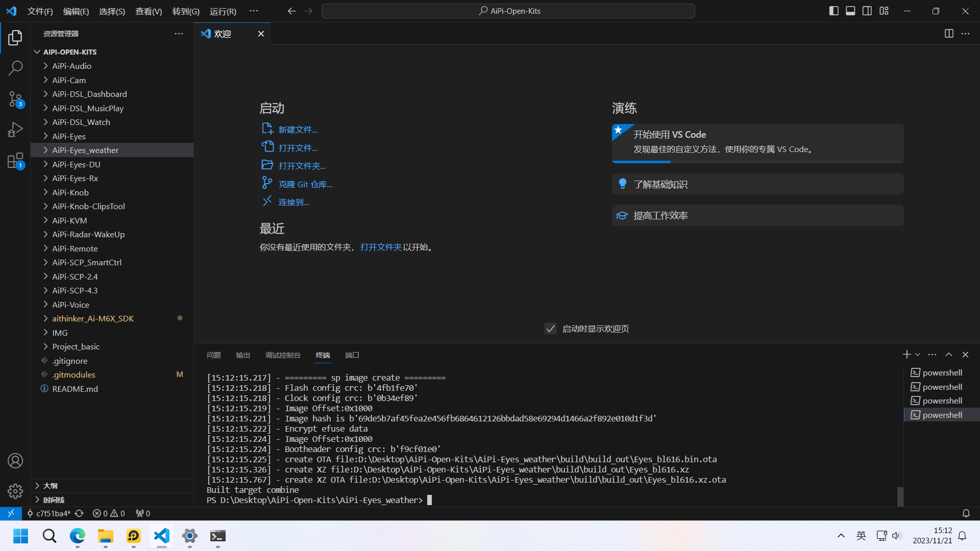Open editor More Actions ellipsis

965,34
